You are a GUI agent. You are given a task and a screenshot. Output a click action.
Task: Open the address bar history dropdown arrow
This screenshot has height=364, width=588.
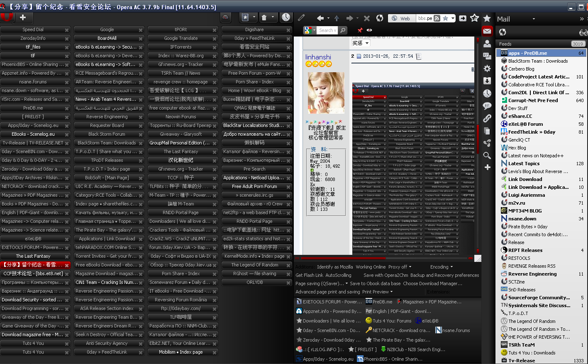(x=453, y=18)
